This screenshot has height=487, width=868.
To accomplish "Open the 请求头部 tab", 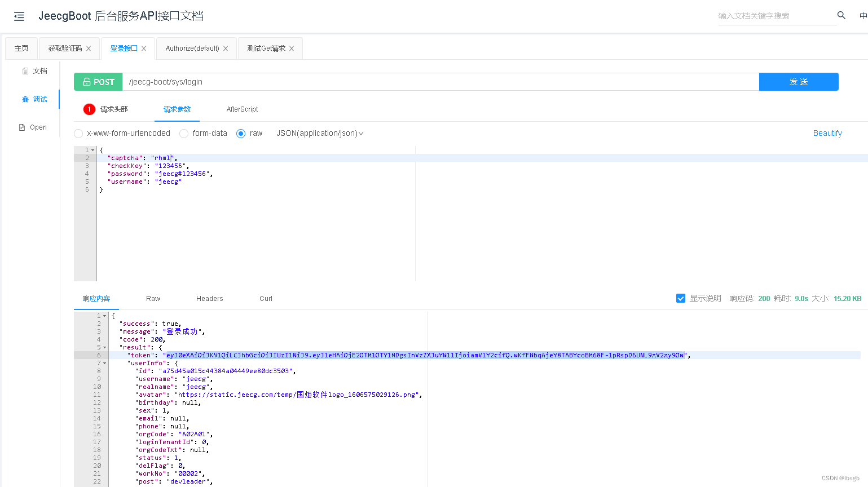I will 114,109.
